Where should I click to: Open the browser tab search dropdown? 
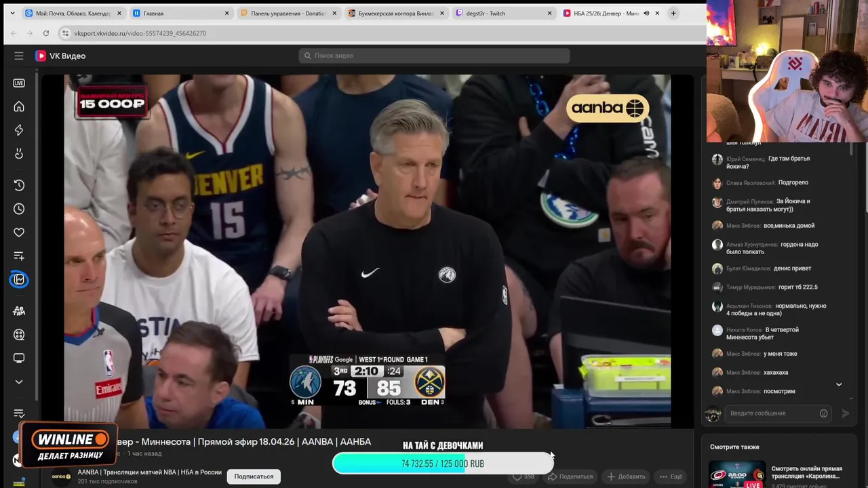pyautogui.click(x=12, y=13)
